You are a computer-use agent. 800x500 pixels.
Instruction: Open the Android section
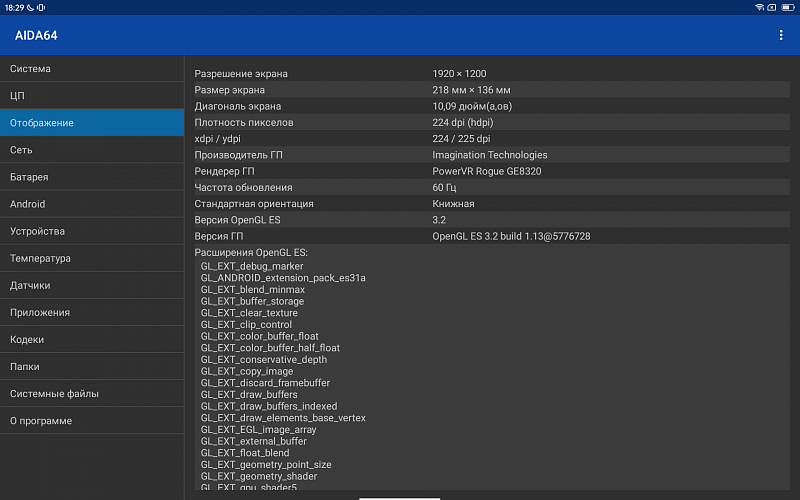[92, 204]
